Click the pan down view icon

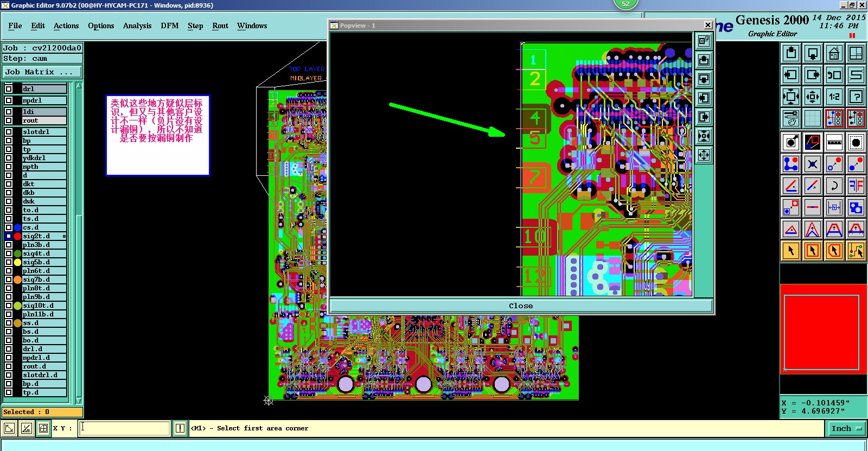click(x=813, y=53)
